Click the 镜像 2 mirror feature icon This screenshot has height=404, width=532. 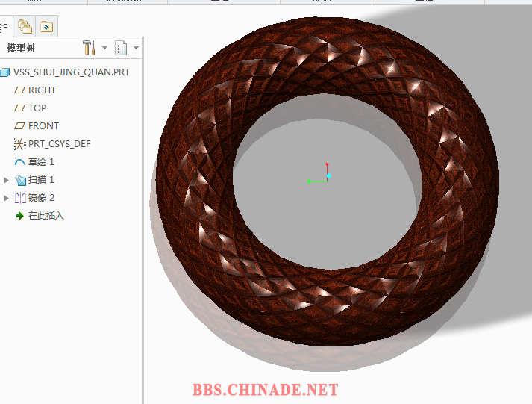[x=19, y=198]
